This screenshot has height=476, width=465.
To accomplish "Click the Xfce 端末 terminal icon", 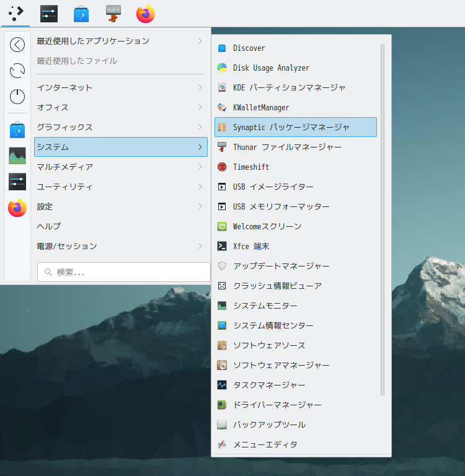I will point(222,246).
